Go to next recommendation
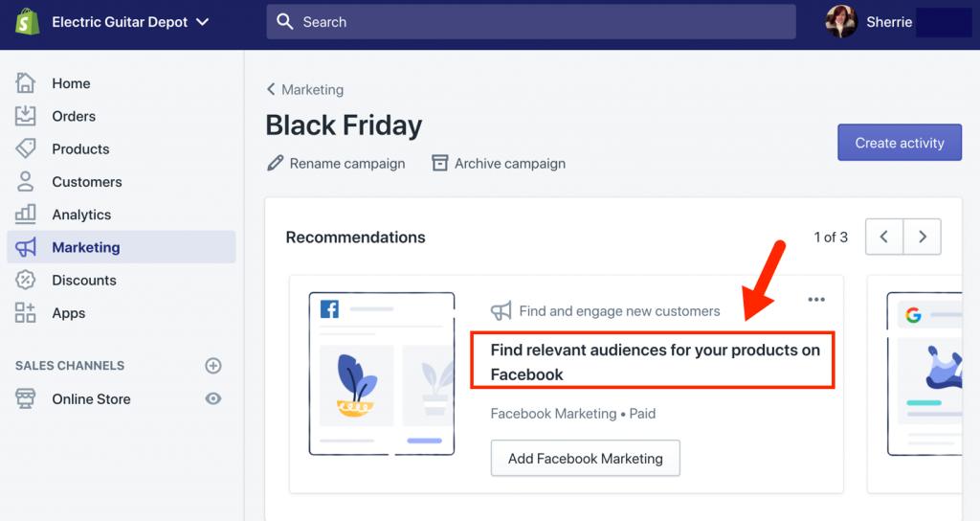 pos(922,237)
